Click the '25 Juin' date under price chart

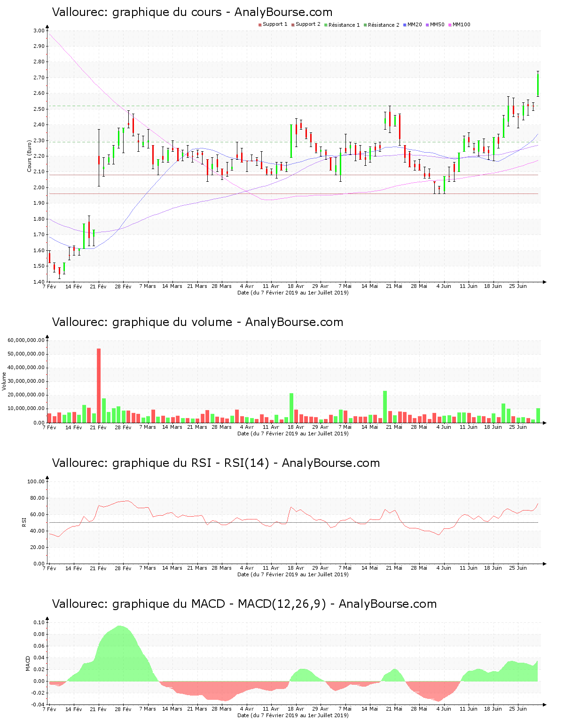pos(518,286)
